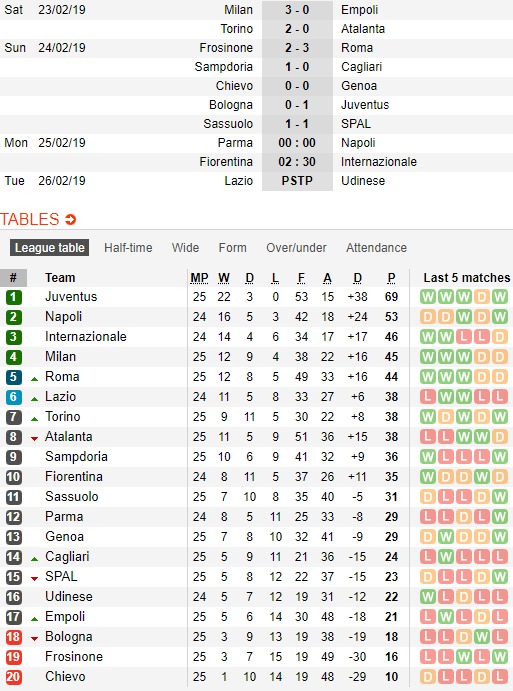Sort table by the MP column header
This screenshot has width=513, height=691.
click(x=199, y=278)
